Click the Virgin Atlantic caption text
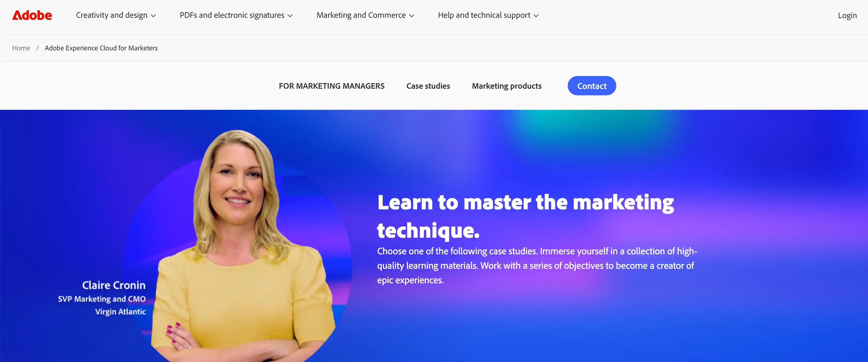The width and height of the screenshot is (868, 362). point(120,312)
